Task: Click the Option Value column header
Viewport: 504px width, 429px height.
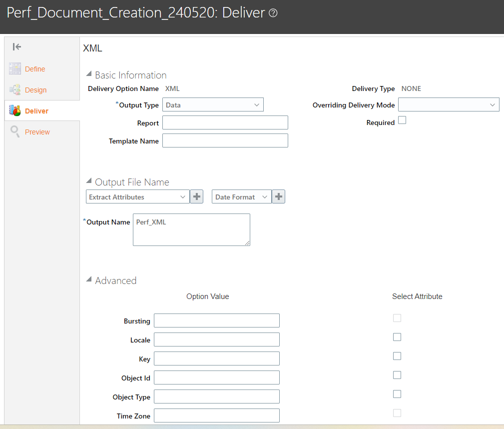Action: 208,296
